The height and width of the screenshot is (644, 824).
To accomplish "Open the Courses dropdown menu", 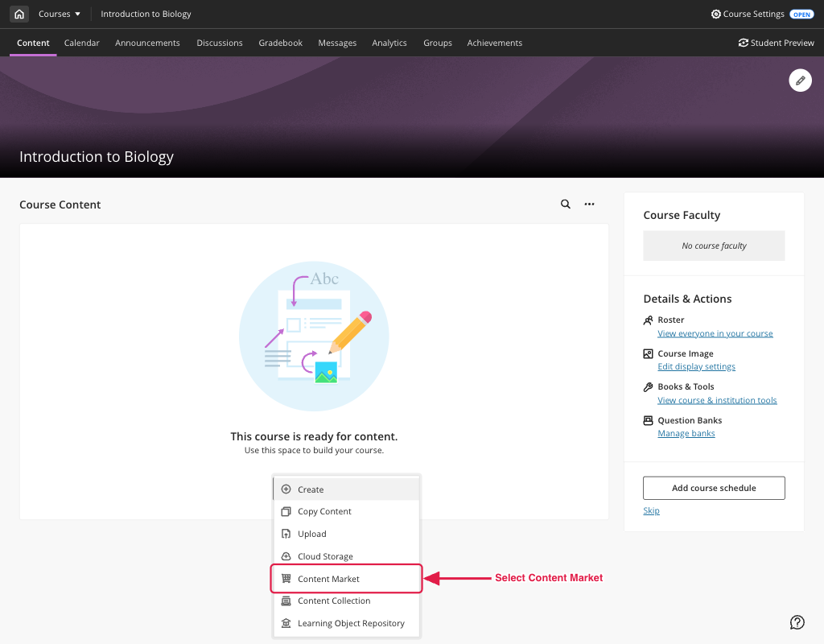I will [60, 14].
